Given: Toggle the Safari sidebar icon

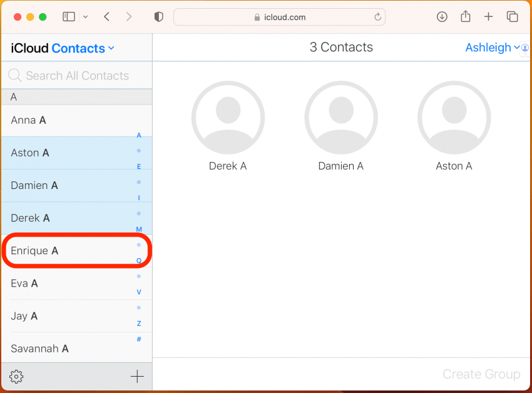Looking at the screenshot, I should 69,17.
